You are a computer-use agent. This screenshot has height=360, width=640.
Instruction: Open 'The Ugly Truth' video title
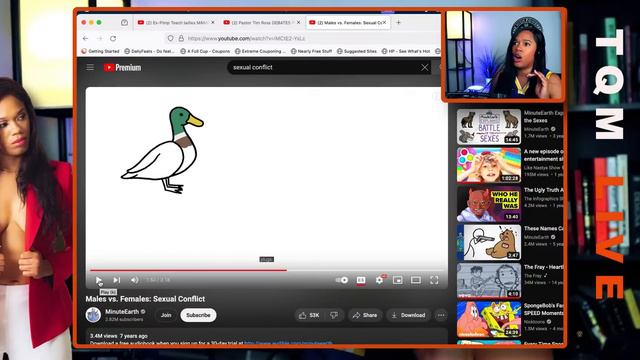pyautogui.click(x=543, y=190)
